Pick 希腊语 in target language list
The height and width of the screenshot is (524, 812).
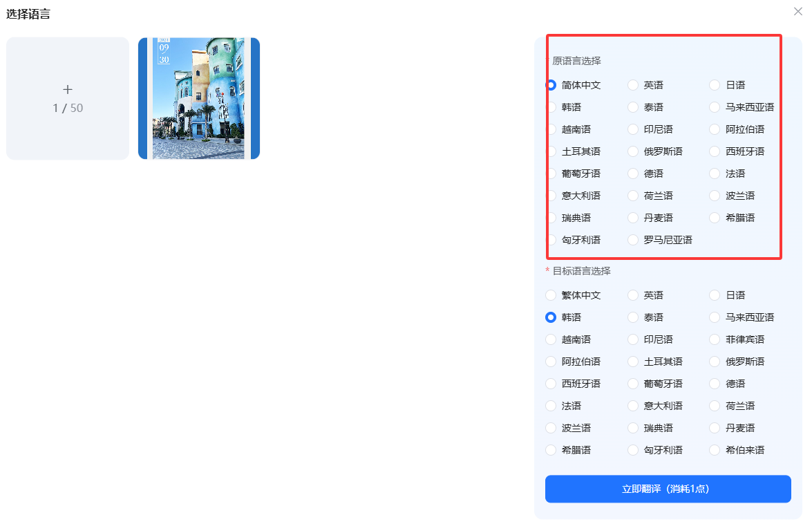point(551,450)
